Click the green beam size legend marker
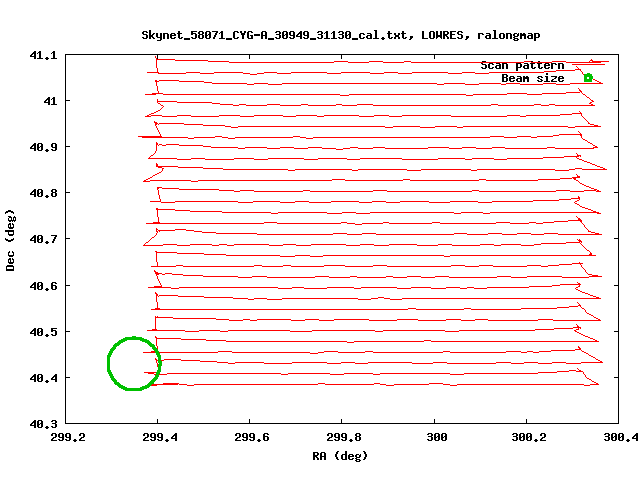The width and height of the screenshot is (640, 480). tap(588, 78)
